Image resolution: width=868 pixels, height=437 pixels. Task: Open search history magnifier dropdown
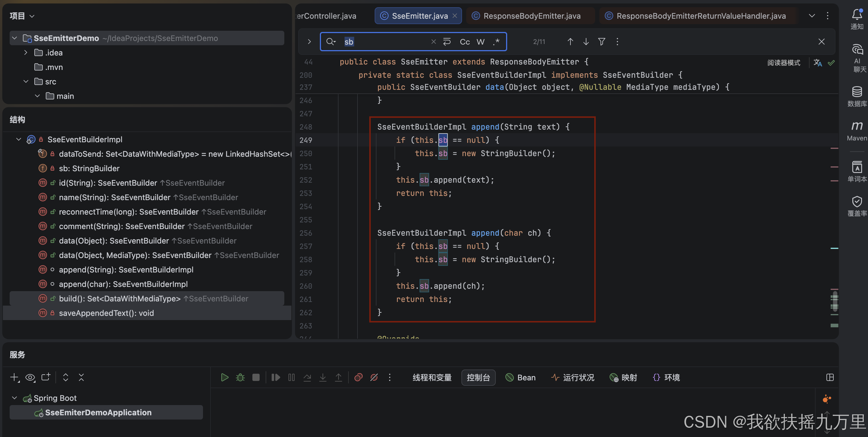(331, 42)
